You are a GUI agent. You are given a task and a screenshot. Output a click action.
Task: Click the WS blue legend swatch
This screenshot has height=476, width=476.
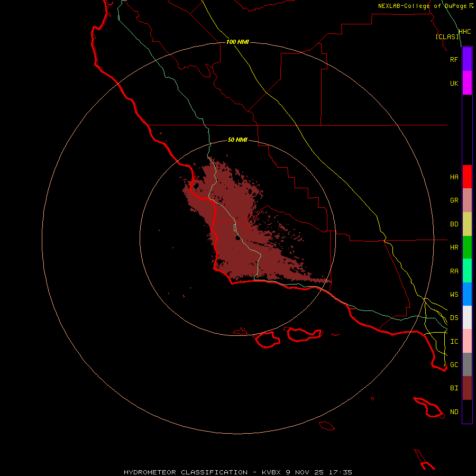[x=467, y=294]
